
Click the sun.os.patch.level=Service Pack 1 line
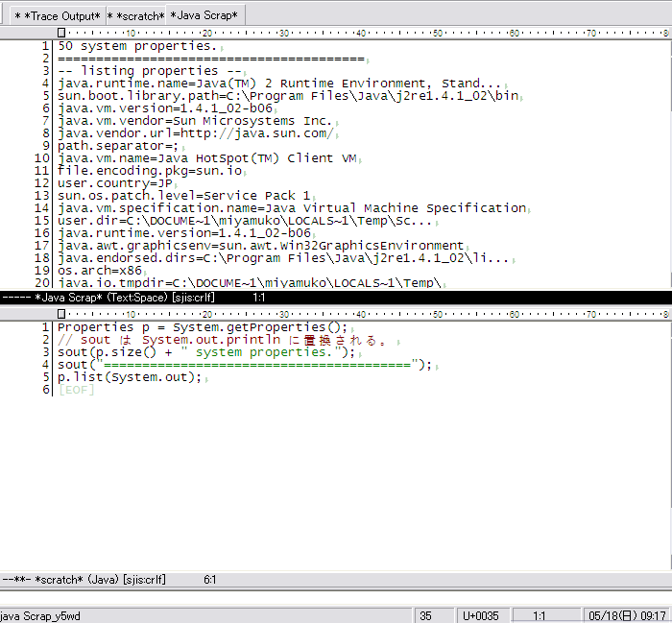(184, 196)
